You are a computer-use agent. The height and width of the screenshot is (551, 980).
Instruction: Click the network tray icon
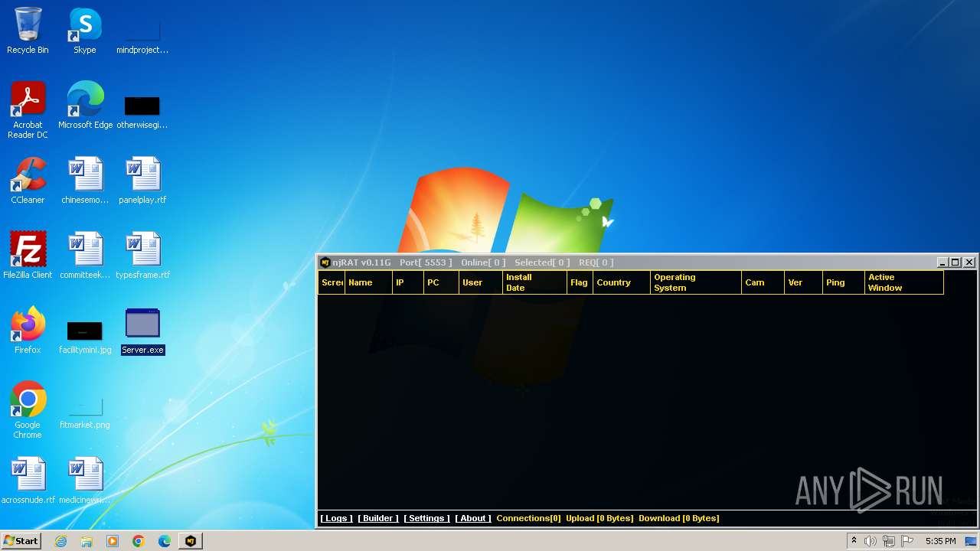coord(889,541)
